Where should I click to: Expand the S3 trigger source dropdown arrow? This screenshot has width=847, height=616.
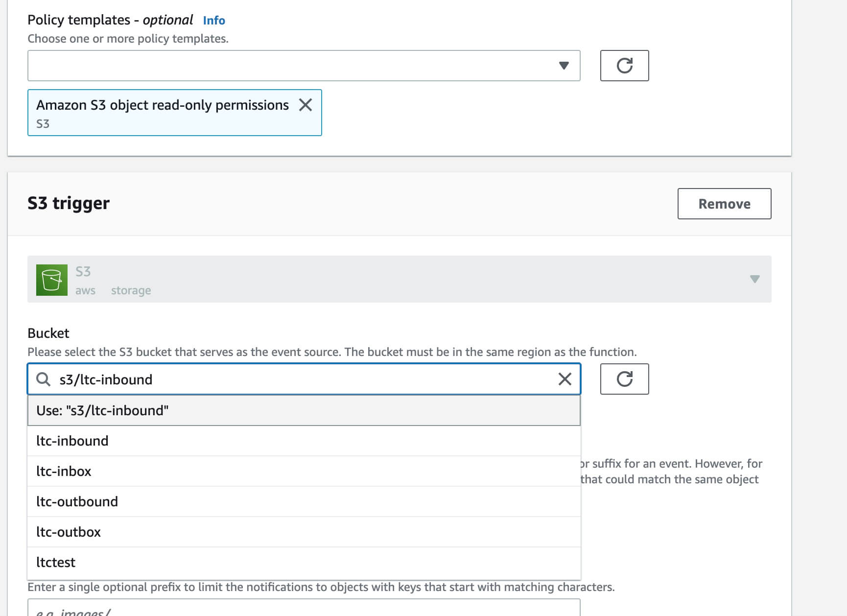(754, 279)
